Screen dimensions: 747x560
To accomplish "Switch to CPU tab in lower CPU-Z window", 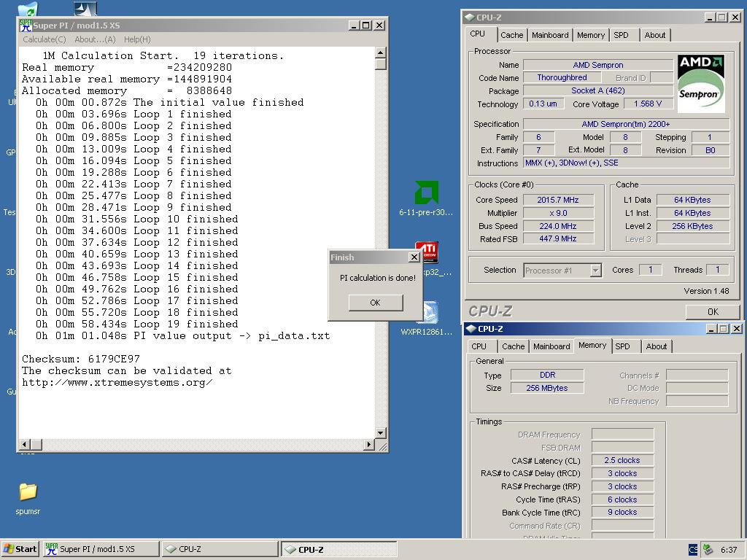I will tap(479, 346).
